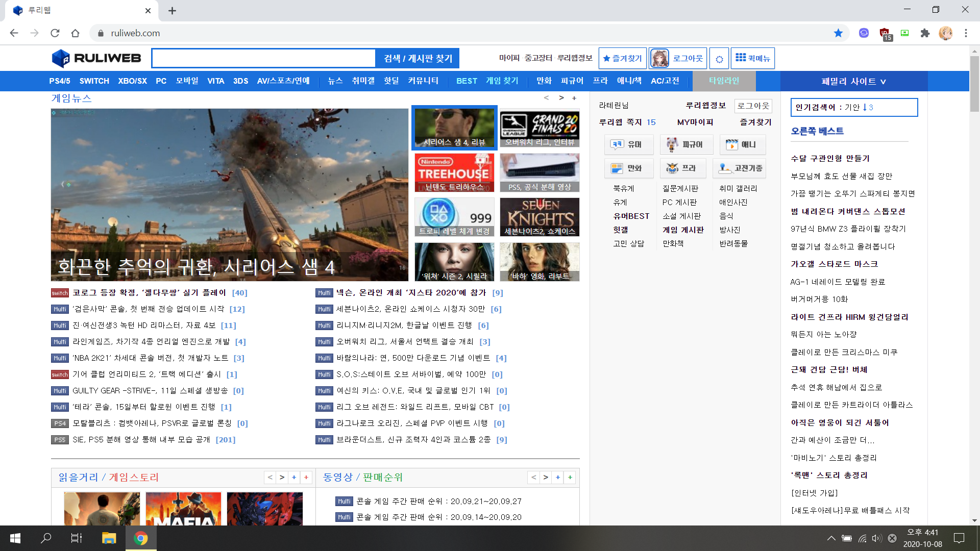
Task: Show next game news slide arrow
Action: tap(561, 98)
